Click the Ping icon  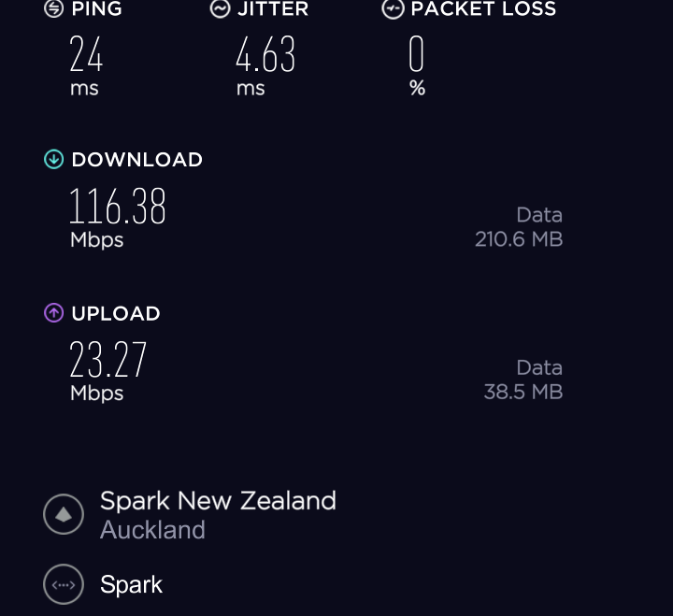(54, 9)
